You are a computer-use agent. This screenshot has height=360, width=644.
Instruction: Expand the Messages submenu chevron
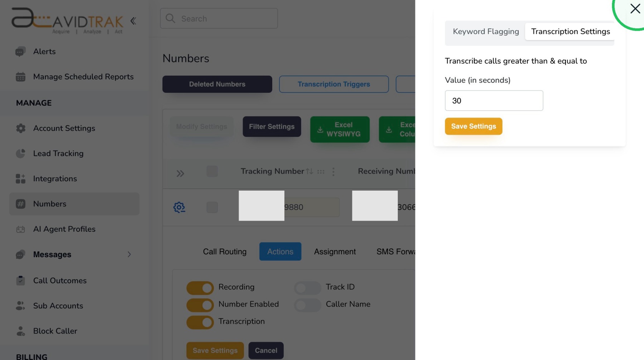click(129, 254)
